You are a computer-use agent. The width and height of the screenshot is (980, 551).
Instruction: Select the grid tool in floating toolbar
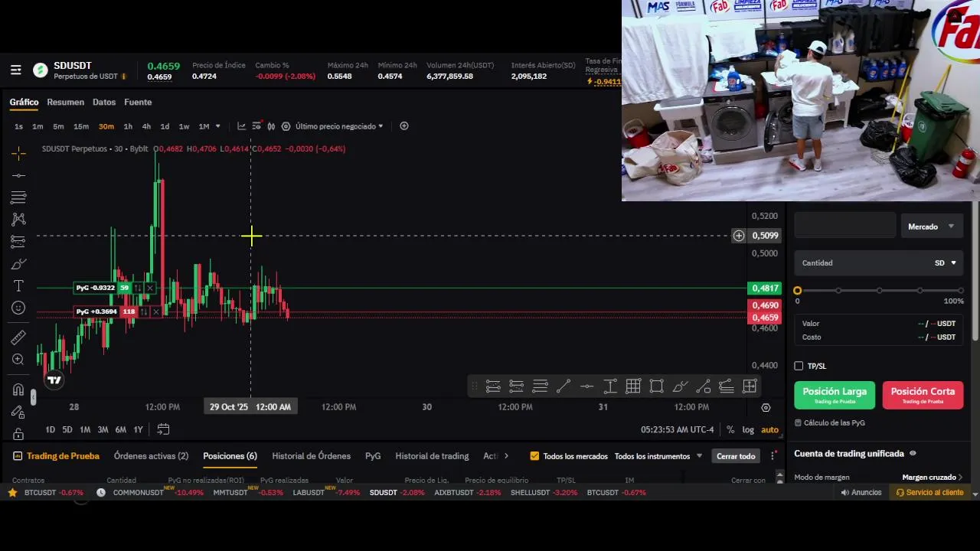(633, 386)
